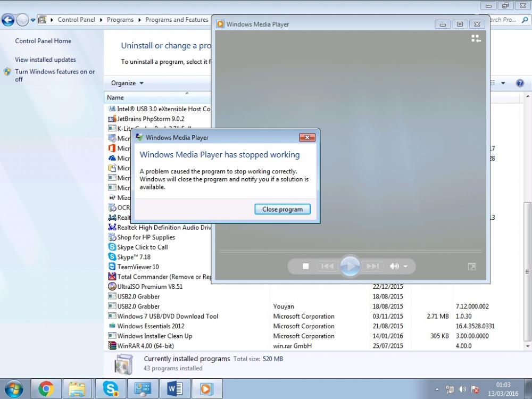
Task: Dismiss the error dialog with its red X
Action: (307, 137)
